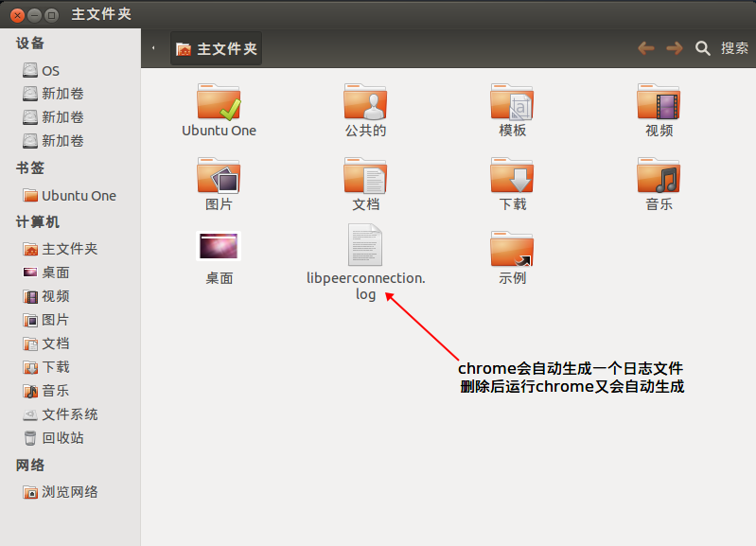This screenshot has width=756, height=546.
Task: Click the libpeerconnection.log file name label
Action: click(x=366, y=286)
